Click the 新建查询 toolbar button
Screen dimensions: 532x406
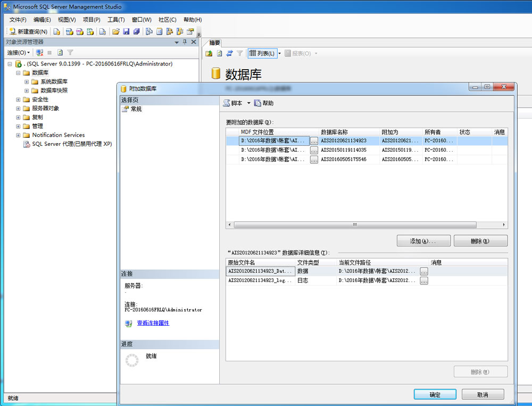point(29,31)
